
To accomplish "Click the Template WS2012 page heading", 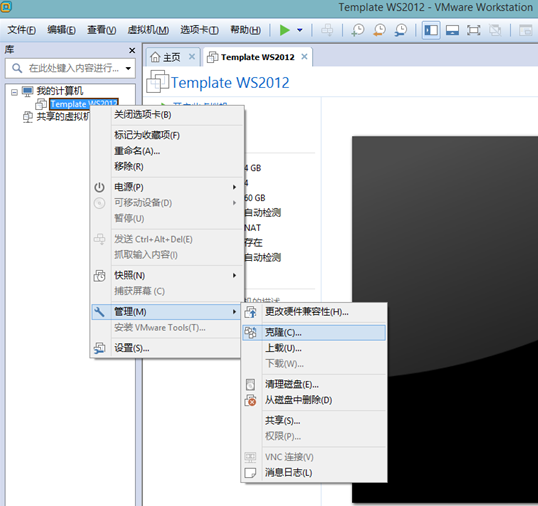I will pyautogui.click(x=230, y=83).
